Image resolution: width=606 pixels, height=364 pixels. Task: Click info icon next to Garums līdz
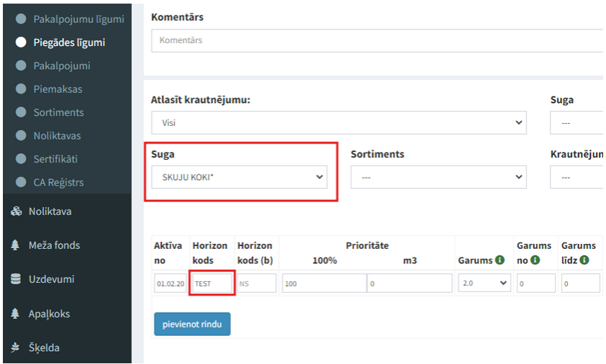coord(584,260)
